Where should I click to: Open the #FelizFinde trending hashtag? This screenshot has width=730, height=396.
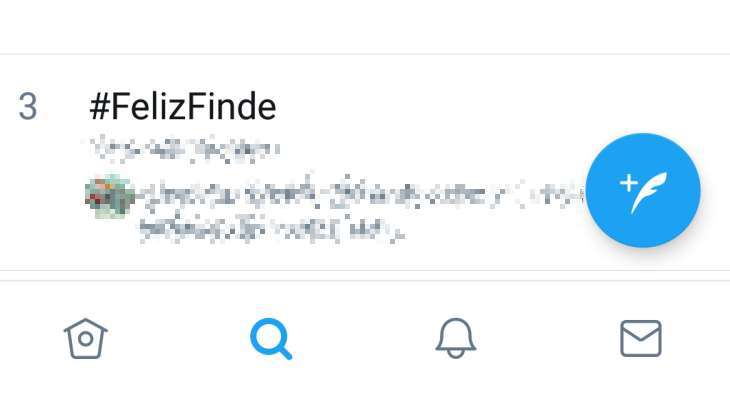click(183, 107)
